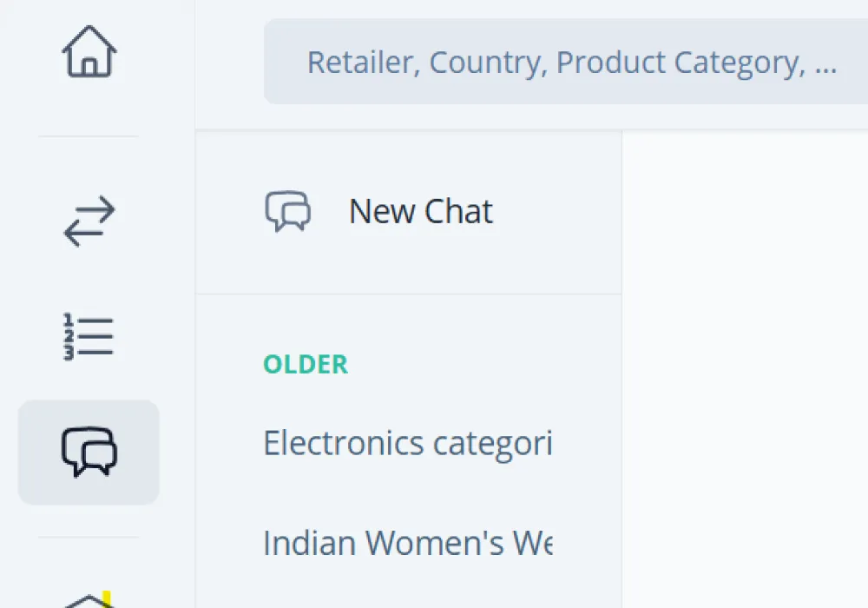Open the "Indian Women's We..." chat

click(408, 543)
